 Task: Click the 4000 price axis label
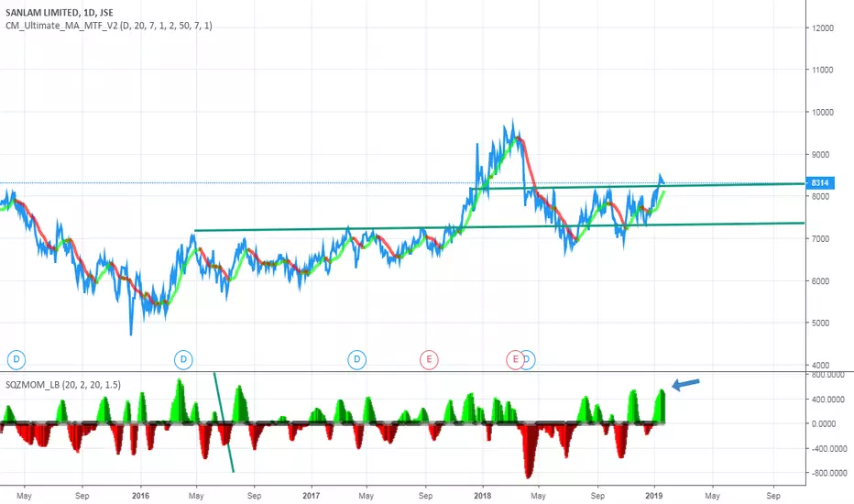coord(820,365)
